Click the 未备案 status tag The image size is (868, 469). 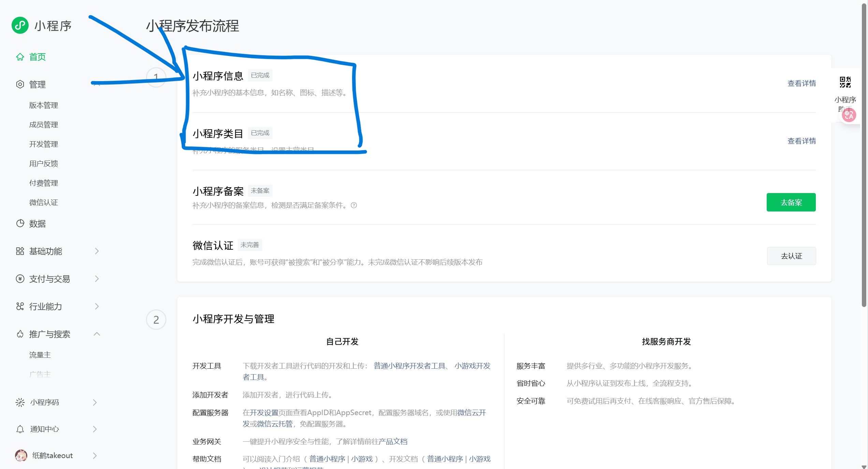[260, 191]
